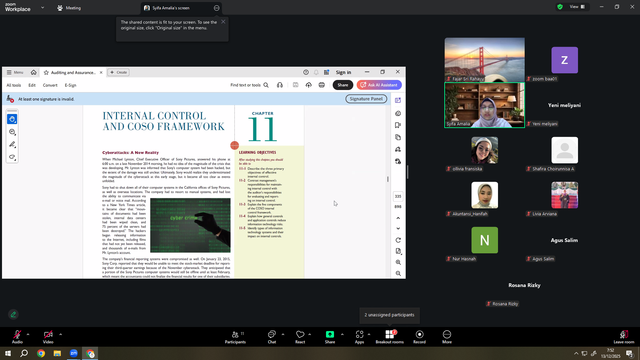
Task: Expand Apps options arrow
Action: [369, 334]
